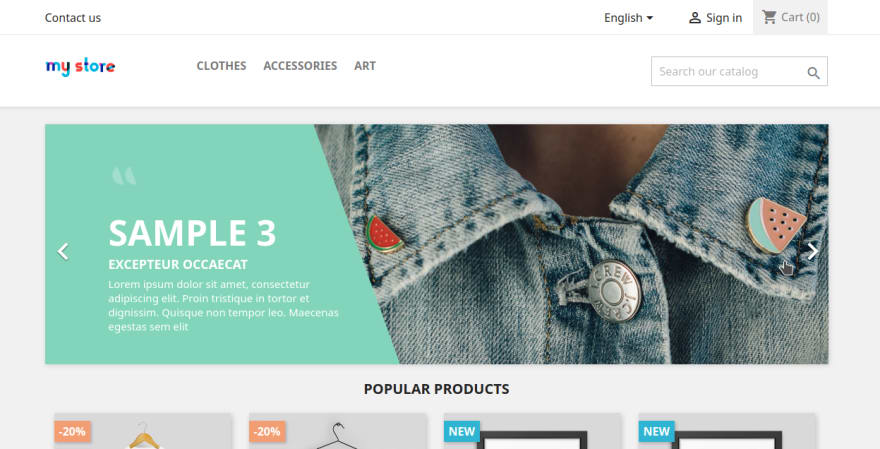
Task: Open the hanger product with orange hanger
Action: click(143, 431)
